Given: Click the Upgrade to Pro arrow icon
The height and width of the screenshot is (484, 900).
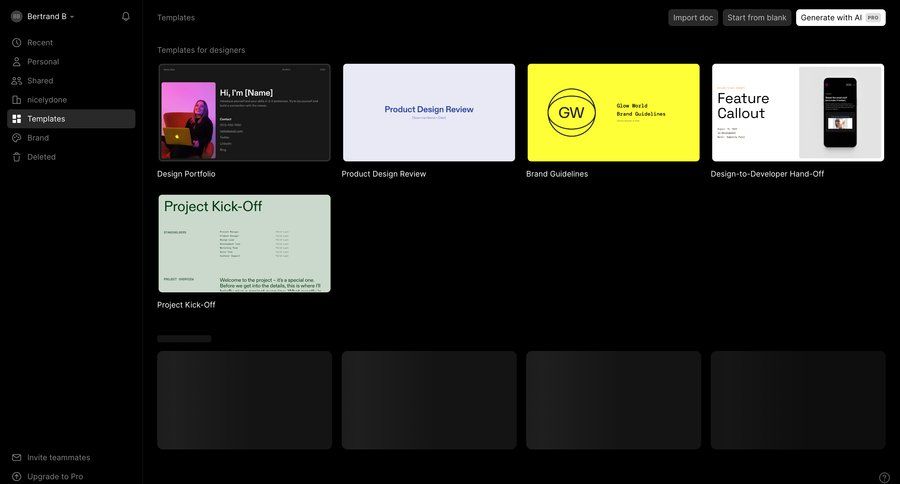Looking at the screenshot, I should coord(17,477).
